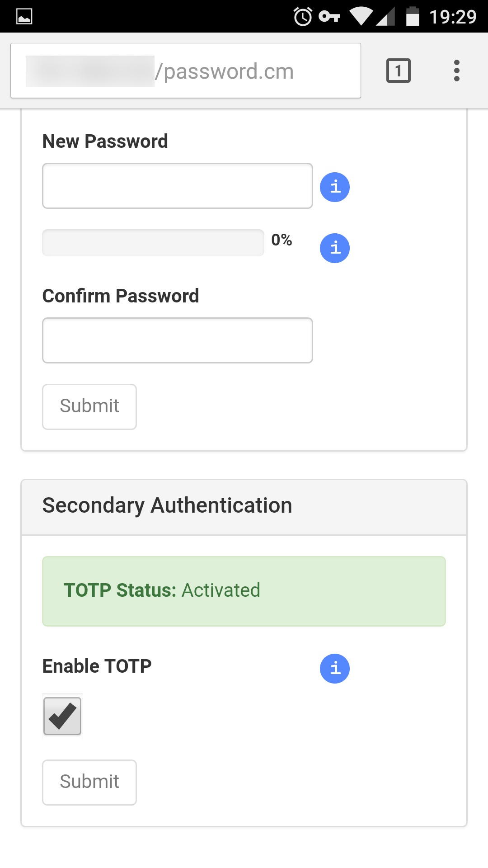Tap the alarm clock status bar icon
The width and height of the screenshot is (488, 868).
[x=303, y=17]
